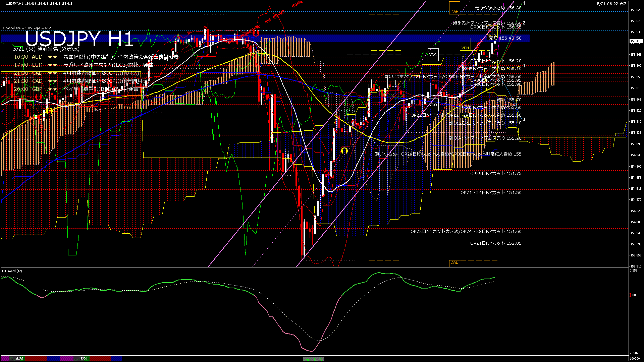This screenshot has height=362, width=644.
Task: Click the 26:00 GBP Bailey speech event
Action: [x=76, y=89]
